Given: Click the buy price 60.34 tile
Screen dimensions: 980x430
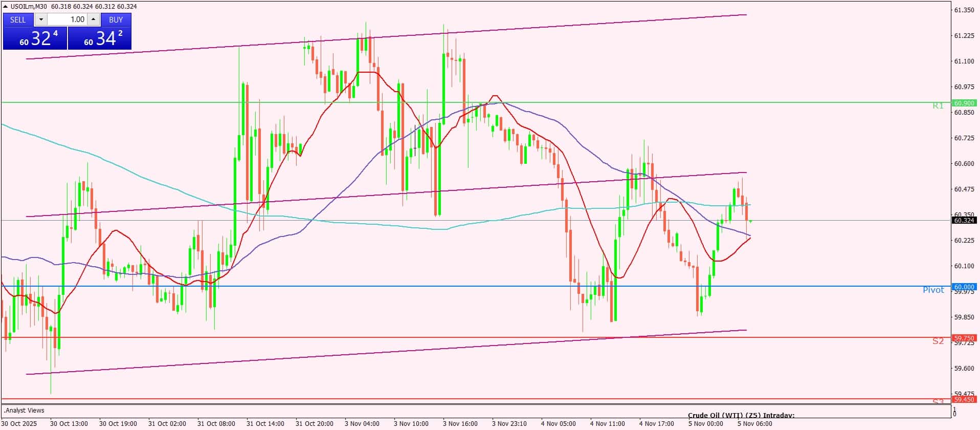Looking at the screenshot, I should tap(100, 38).
